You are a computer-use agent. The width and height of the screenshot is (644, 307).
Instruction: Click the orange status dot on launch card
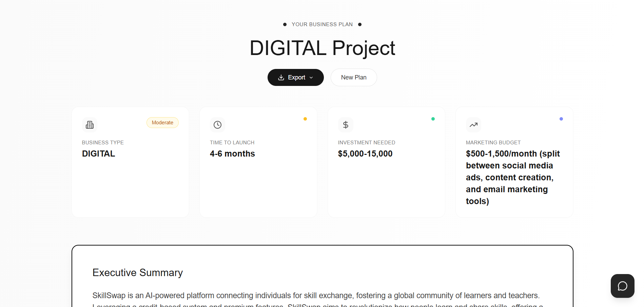click(305, 119)
